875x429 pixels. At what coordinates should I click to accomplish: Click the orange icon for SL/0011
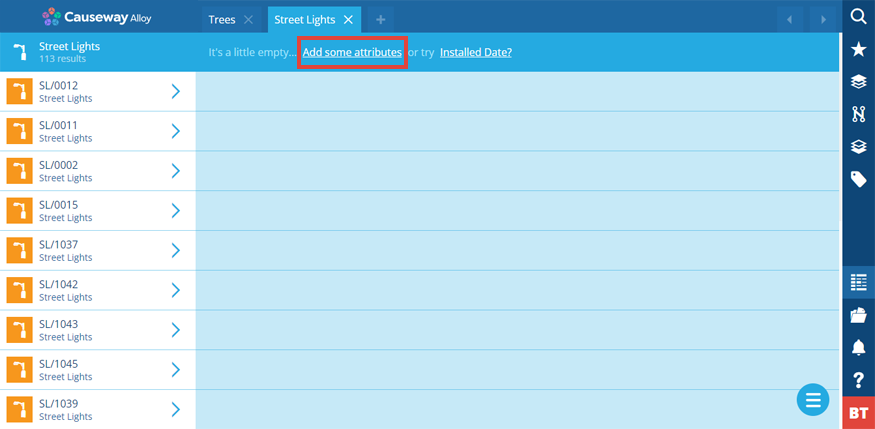click(x=20, y=131)
